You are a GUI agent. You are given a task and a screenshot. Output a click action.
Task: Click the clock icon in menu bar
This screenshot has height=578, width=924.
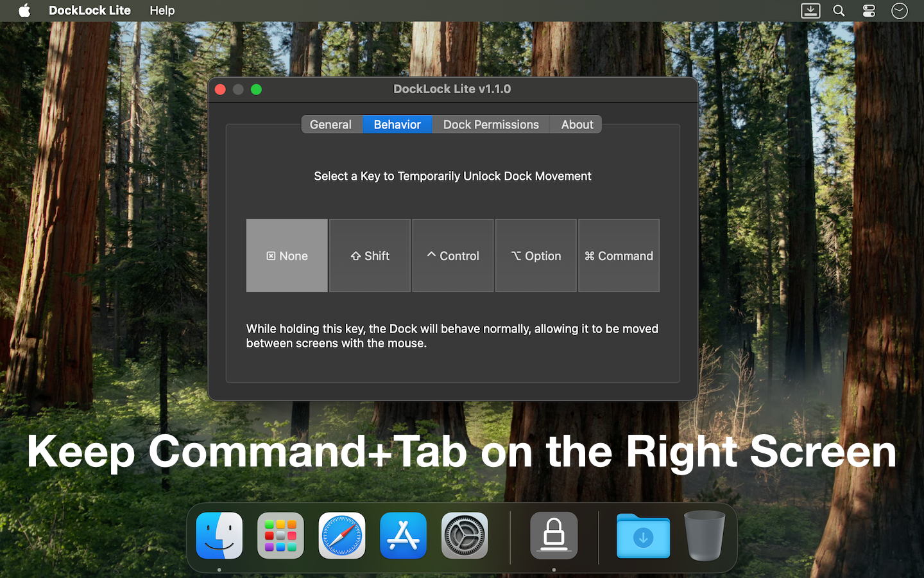(900, 10)
